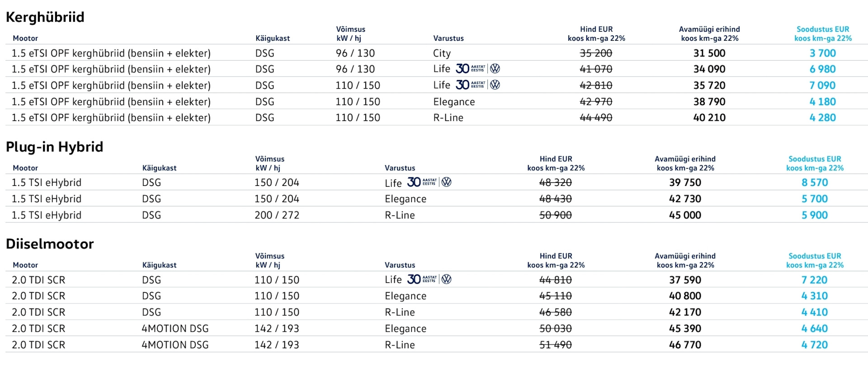Click the VW logo in Kerghübriid 110/150 Life row
The width and height of the screenshot is (868, 375).
click(495, 85)
